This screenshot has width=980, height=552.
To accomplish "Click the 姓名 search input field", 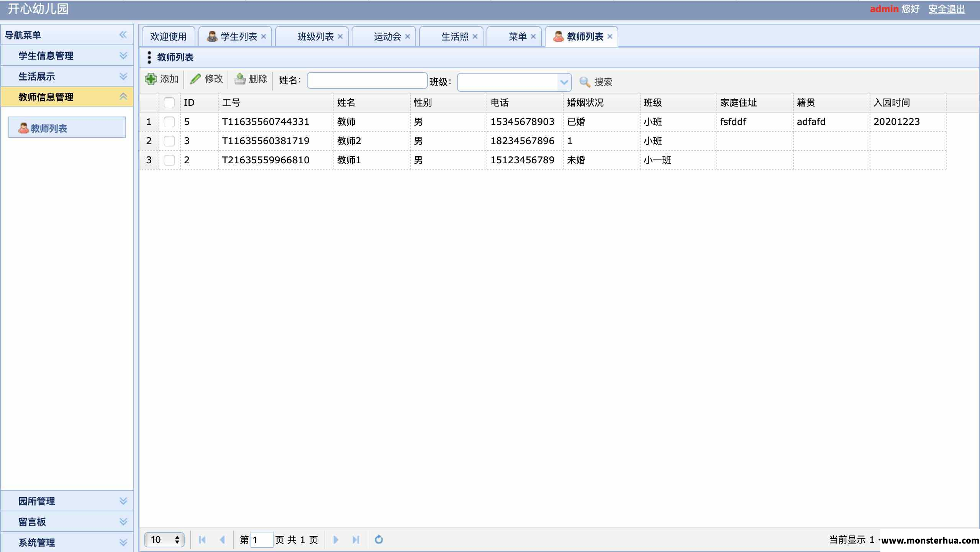I will coord(367,80).
